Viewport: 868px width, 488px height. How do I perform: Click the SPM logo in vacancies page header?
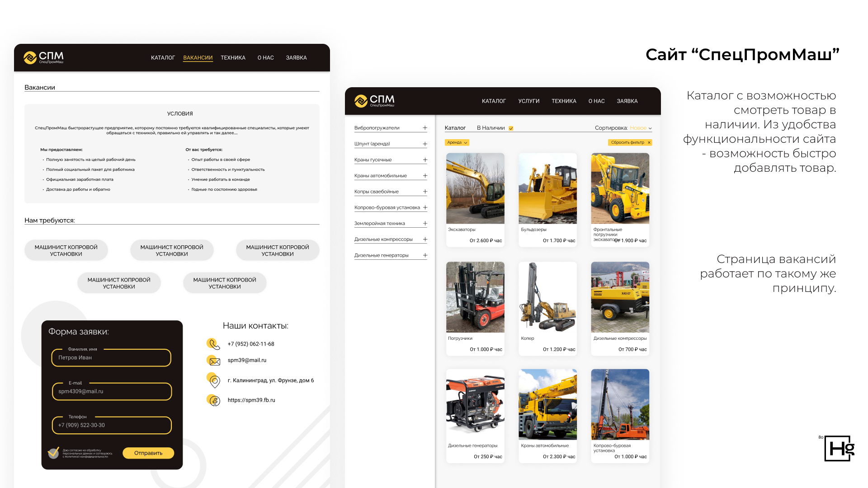pos(43,57)
